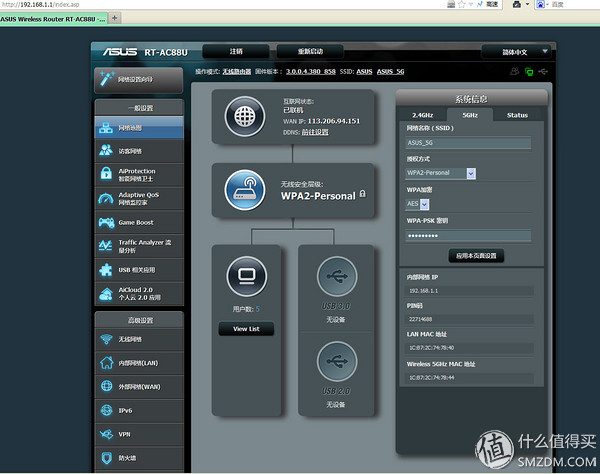Click the Internet status globe icon
This screenshot has height=474, width=600.
click(245, 117)
